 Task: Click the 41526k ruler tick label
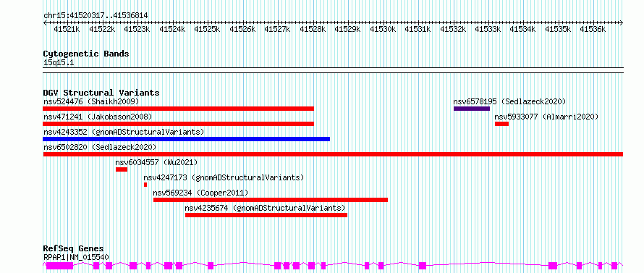point(242,30)
